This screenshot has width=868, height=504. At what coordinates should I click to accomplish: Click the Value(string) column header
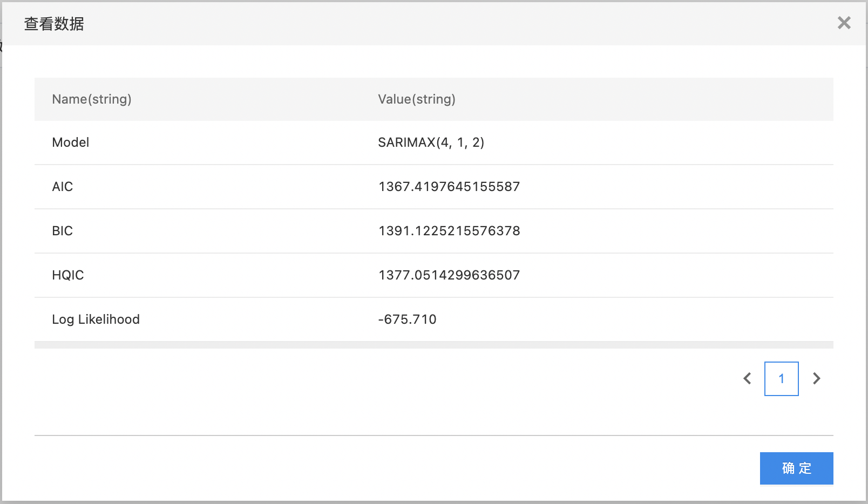417,99
